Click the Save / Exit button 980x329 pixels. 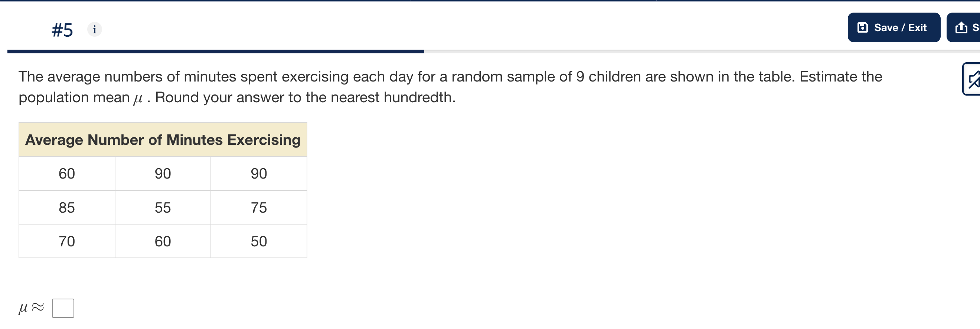(894, 27)
